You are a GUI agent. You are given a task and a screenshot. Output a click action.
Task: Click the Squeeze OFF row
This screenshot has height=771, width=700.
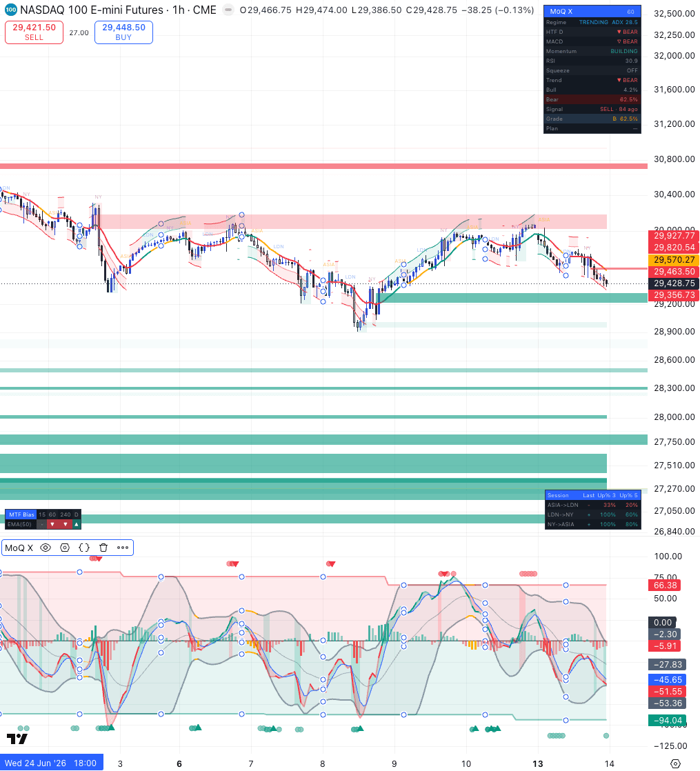coord(592,70)
